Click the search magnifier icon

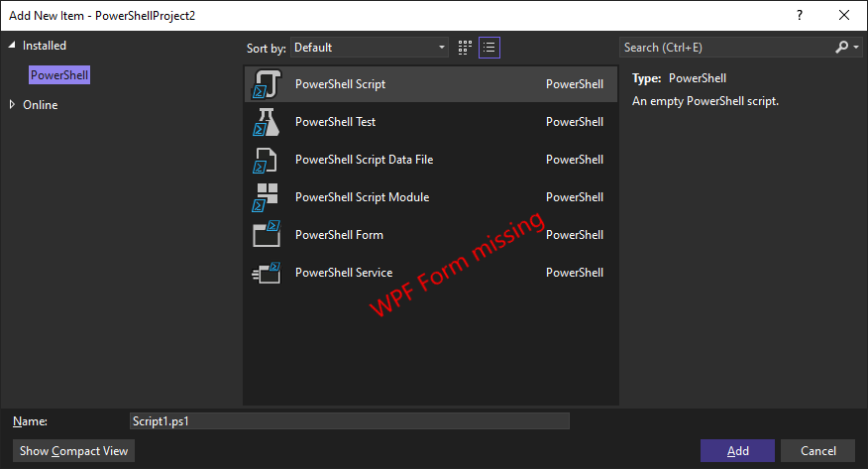(842, 48)
